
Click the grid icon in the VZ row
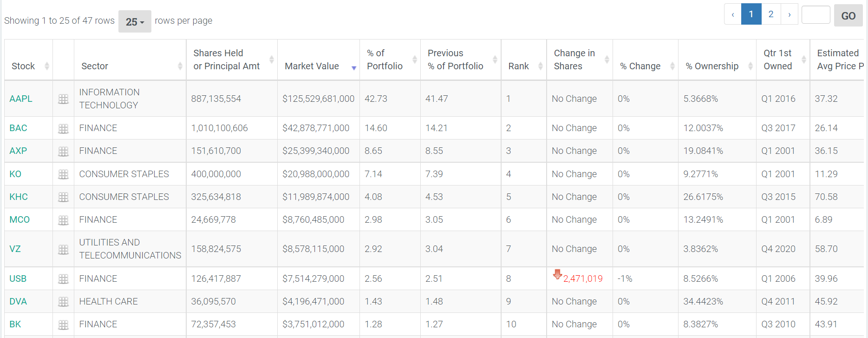click(64, 249)
